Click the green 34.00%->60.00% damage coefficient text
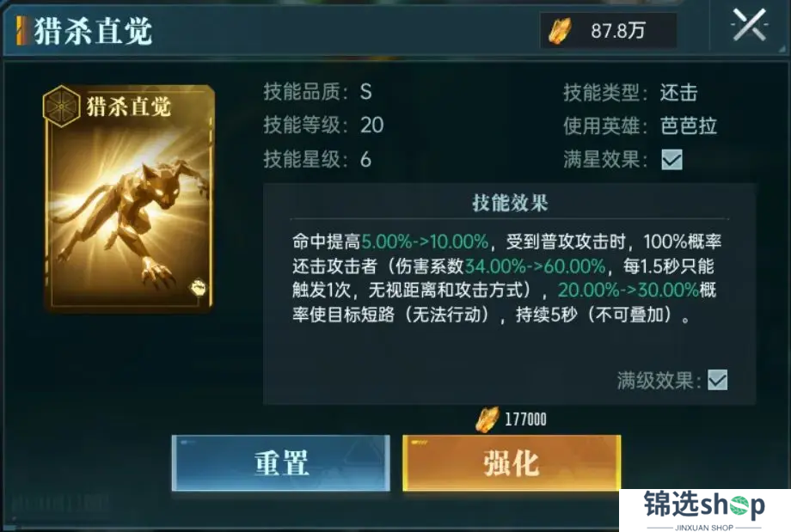The height and width of the screenshot is (532, 791). click(535, 266)
